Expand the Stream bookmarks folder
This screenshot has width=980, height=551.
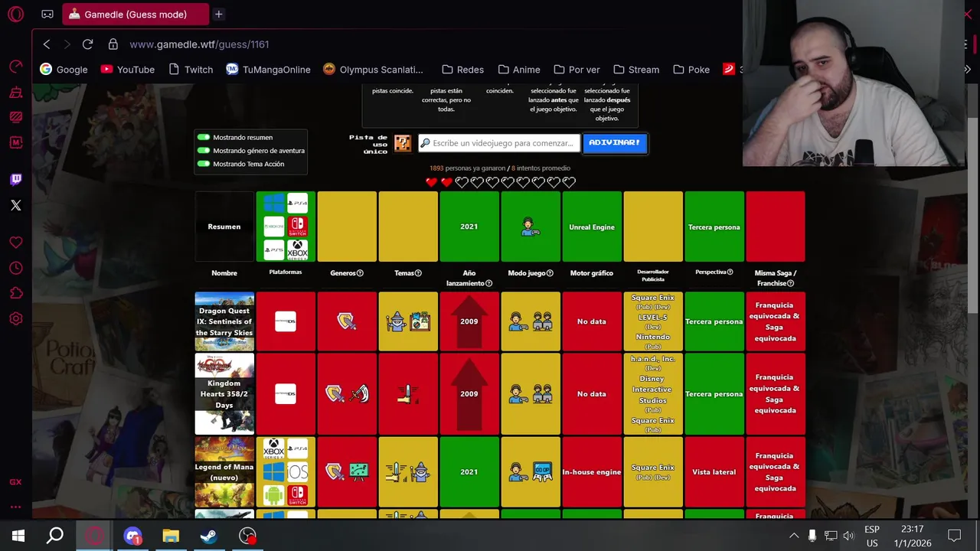(636, 70)
